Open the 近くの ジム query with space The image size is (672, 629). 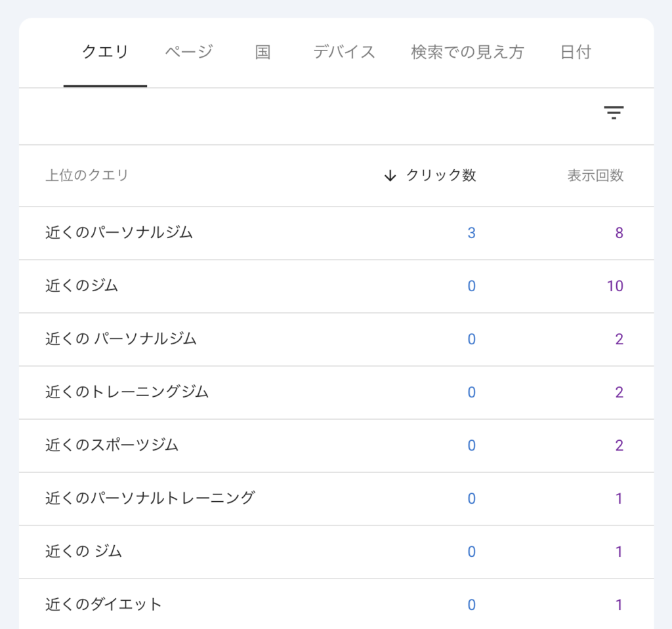pos(83,552)
